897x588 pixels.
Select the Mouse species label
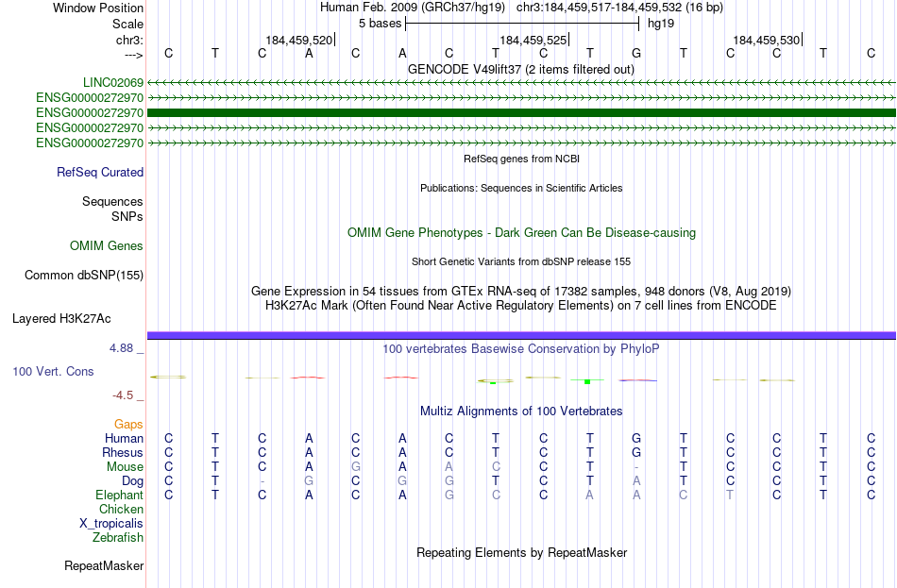125,467
